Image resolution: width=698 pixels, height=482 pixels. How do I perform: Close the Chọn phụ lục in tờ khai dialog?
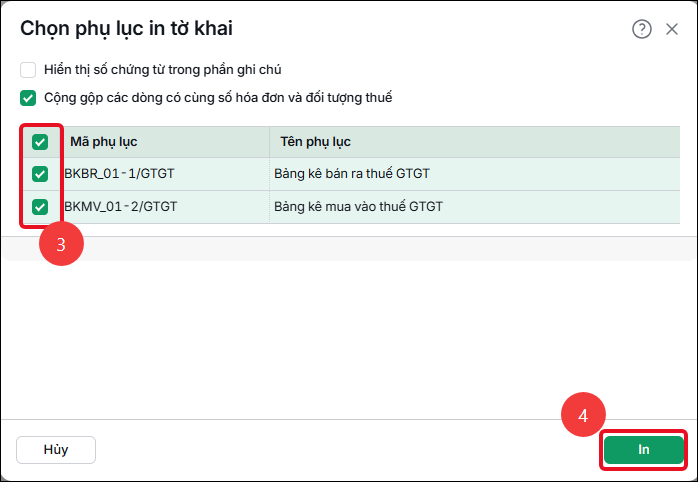coord(672,29)
